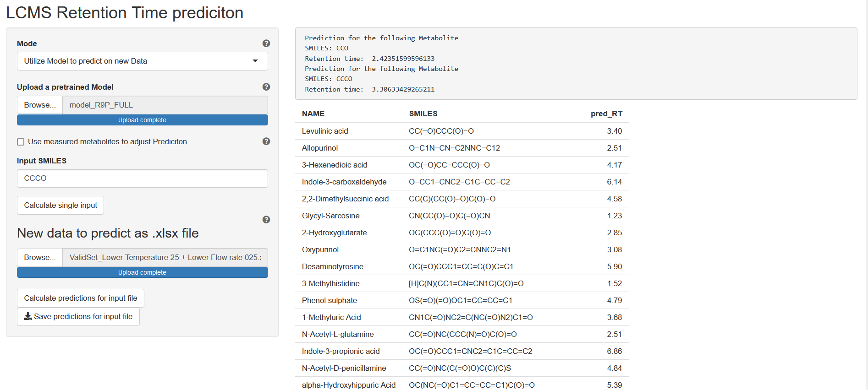Click the ValidSet_Lower Temperature file name field
The height and width of the screenshot is (390, 868).
click(x=165, y=258)
